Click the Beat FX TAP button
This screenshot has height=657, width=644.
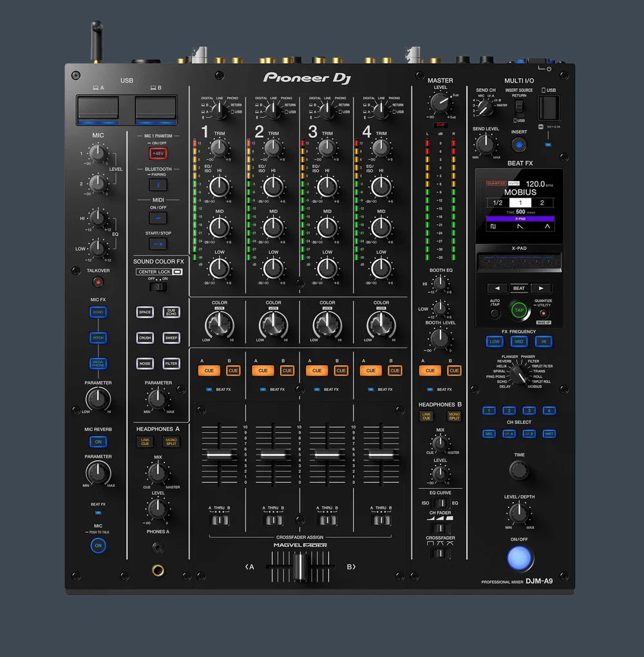[x=519, y=310]
